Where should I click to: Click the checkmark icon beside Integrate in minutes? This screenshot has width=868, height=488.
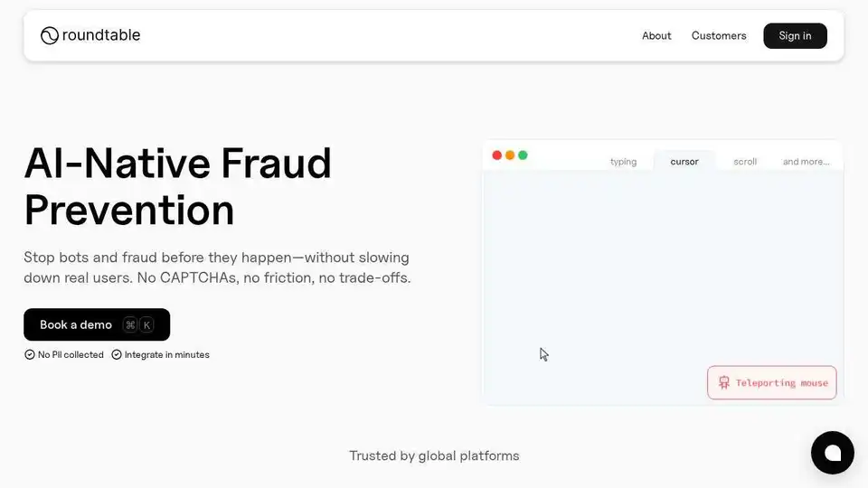pos(117,354)
